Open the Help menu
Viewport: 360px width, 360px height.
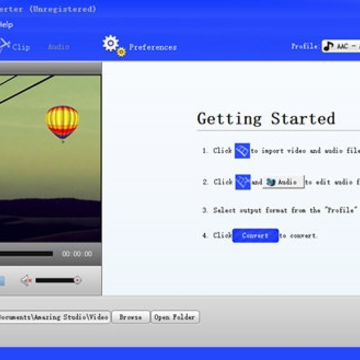[6, 25]
